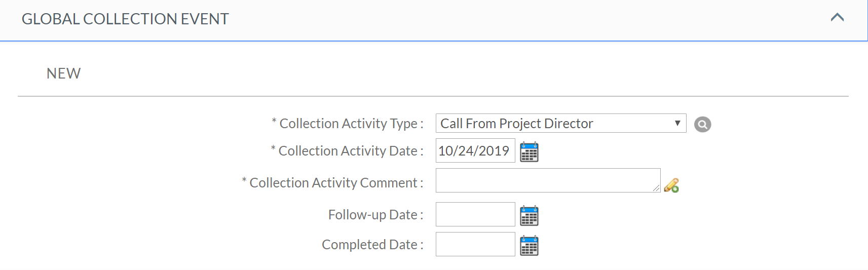Focus the Collection Activity Comment text area
The width and height of the screenshot is (868, 270).
pos(547,180)
